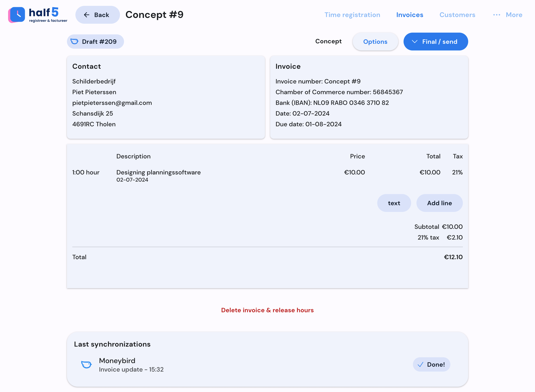Click the back arrow navigation icon

click(86, 15)
